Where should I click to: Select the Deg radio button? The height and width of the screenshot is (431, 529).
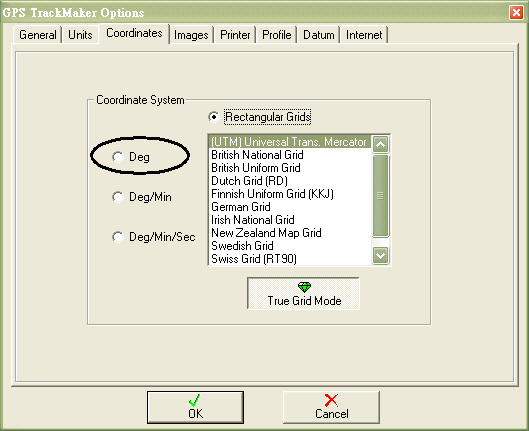pos(118,156)
